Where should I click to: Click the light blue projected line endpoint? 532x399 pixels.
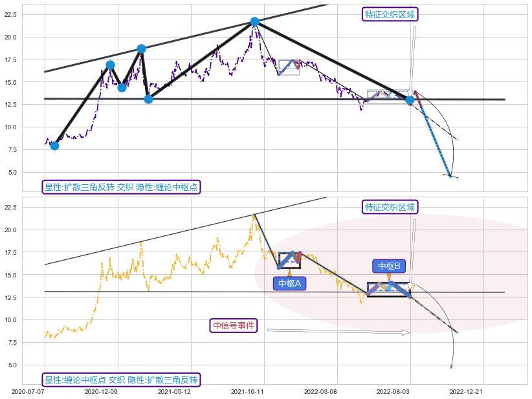(450, 175)
